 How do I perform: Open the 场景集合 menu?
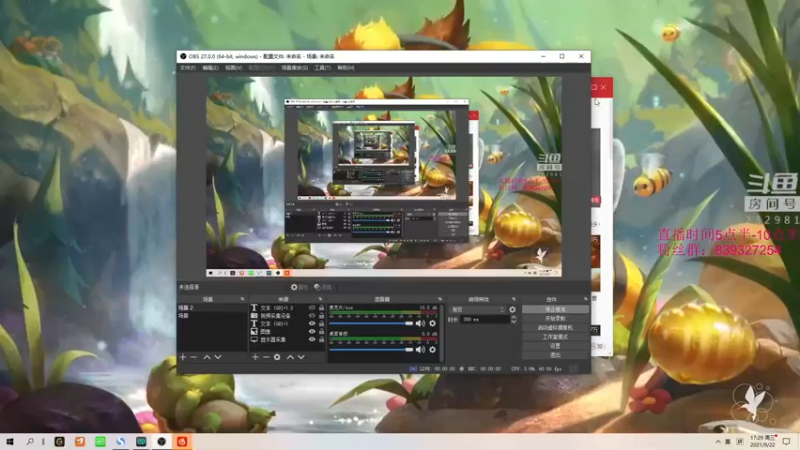click(x=294, y=68)
